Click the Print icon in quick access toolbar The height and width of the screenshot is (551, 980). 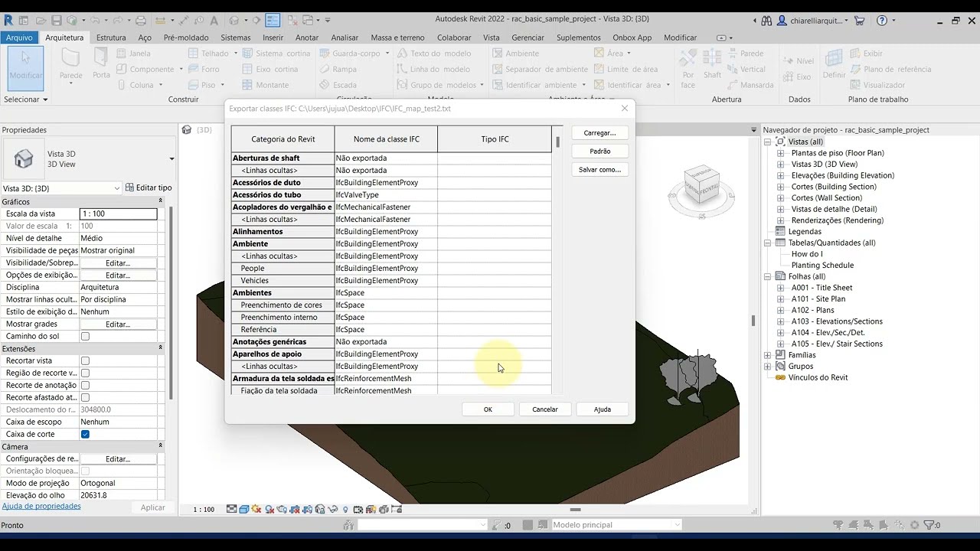click(141, 21)
